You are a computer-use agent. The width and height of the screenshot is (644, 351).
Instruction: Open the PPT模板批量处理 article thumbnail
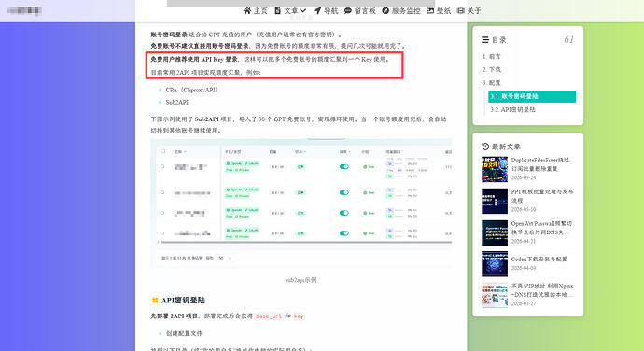point(495,201)
